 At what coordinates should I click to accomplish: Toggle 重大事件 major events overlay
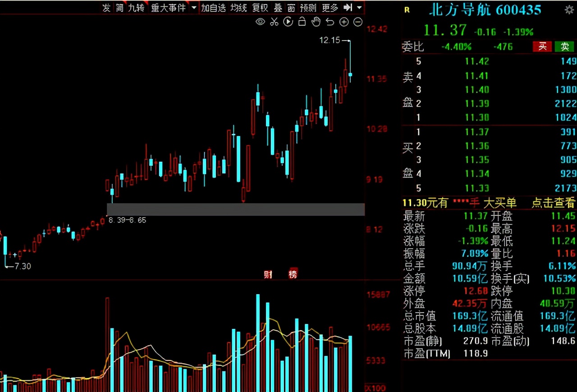168,8
